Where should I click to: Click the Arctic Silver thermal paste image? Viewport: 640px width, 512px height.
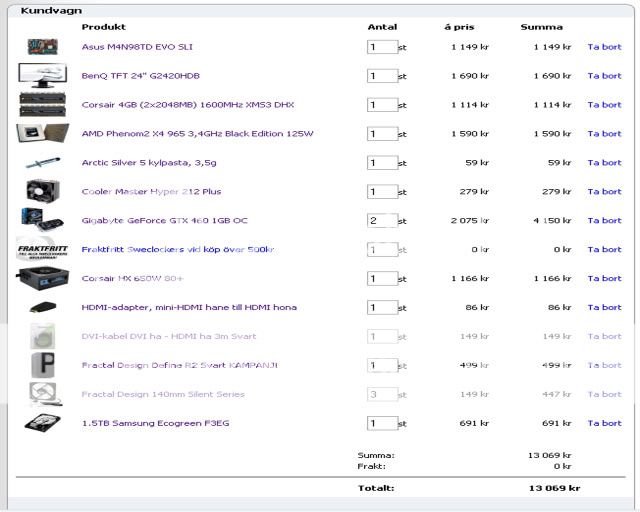pyautogui.click(x=42, y=163)
